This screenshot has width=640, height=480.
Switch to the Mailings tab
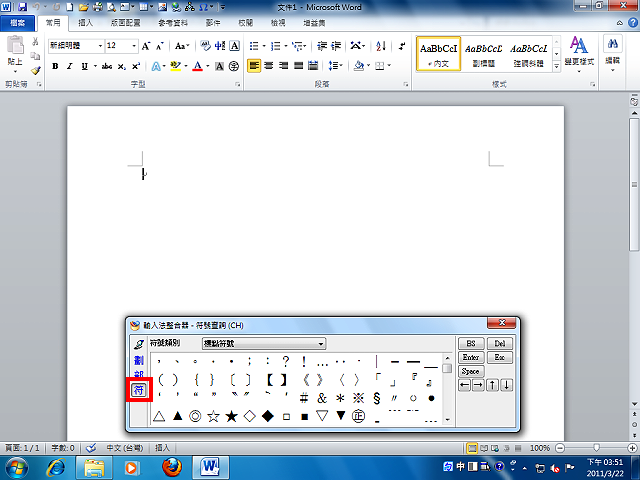tap(213, 23)
